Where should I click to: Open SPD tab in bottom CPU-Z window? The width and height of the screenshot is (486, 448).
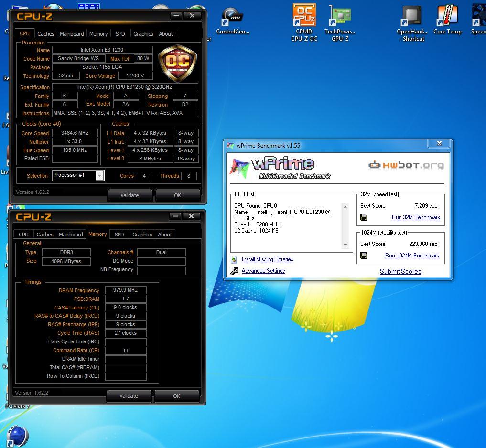point(119,235)
